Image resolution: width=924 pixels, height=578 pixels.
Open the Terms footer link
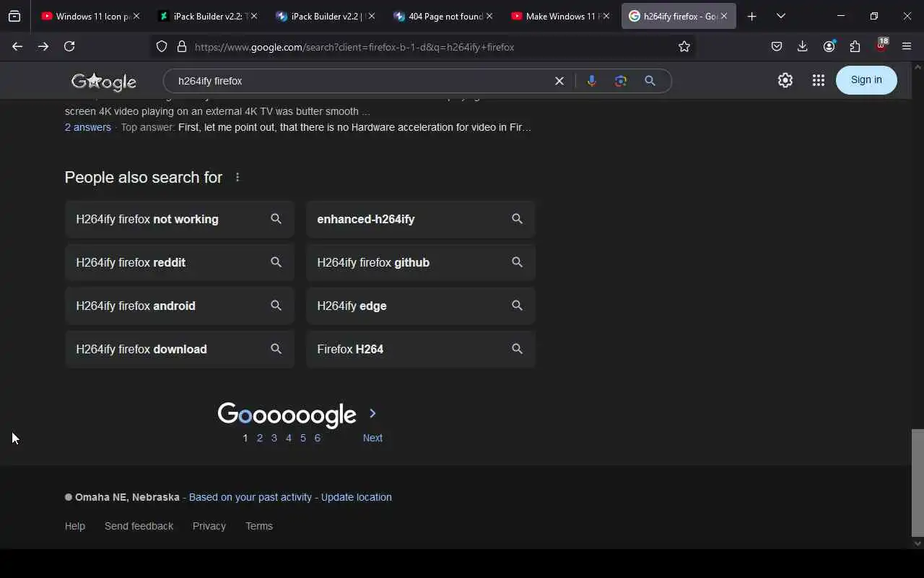click(259, 526)
